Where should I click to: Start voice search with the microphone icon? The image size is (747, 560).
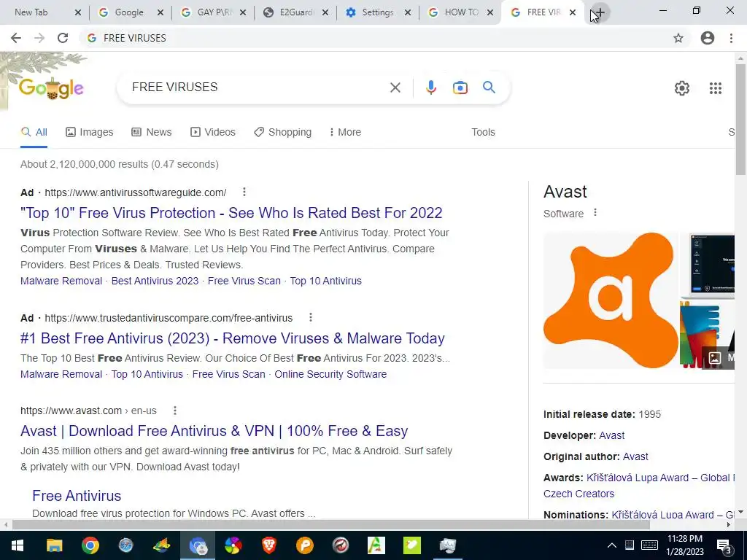click(430, 87)
